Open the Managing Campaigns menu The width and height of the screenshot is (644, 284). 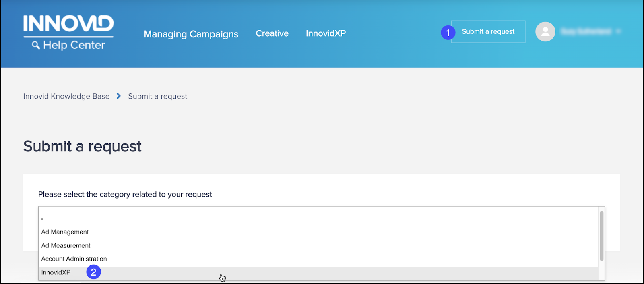pyautogui.click(x=191, y=34)
